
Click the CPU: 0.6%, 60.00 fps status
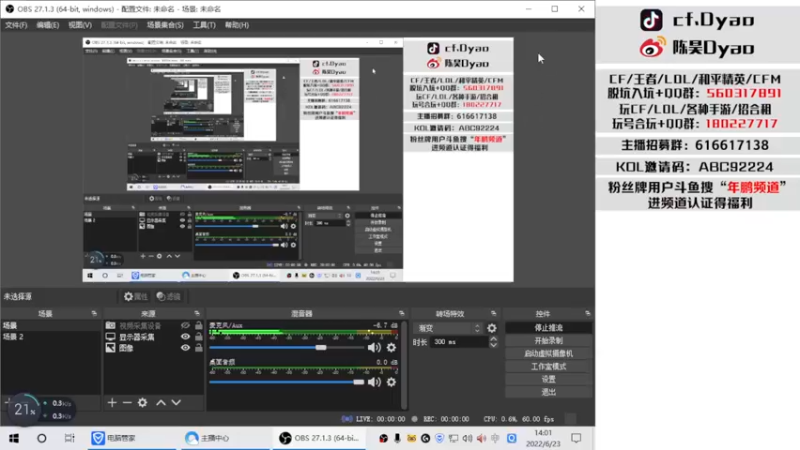pos(518,419)
